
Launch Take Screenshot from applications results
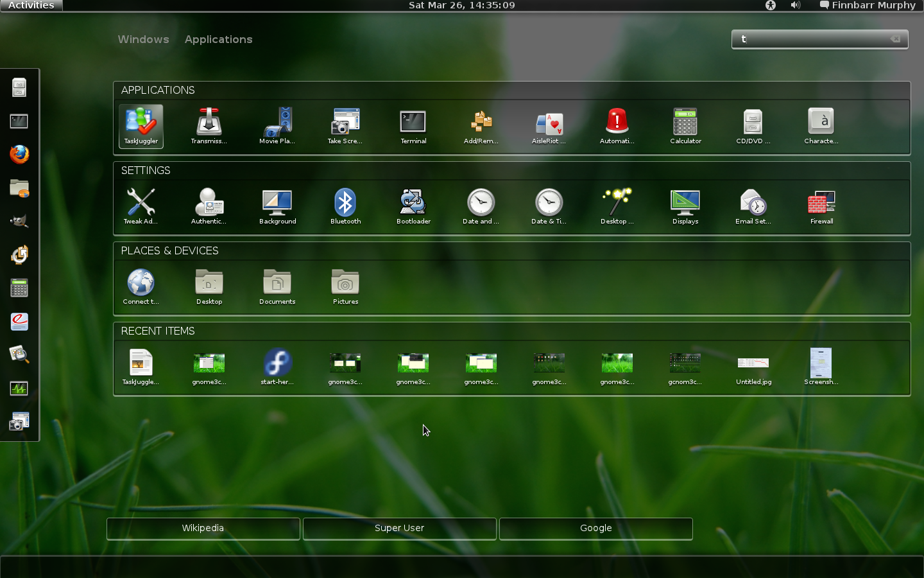tap(345, 127)
